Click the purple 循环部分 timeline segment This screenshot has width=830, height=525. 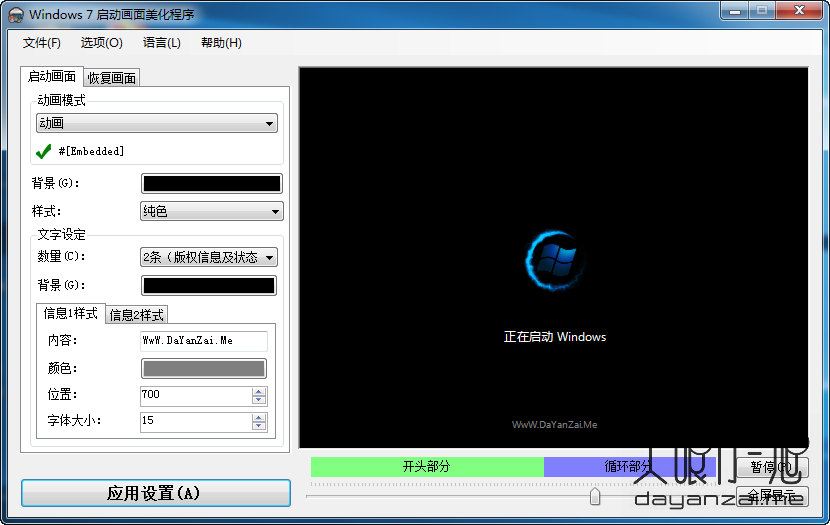(630, 466)
